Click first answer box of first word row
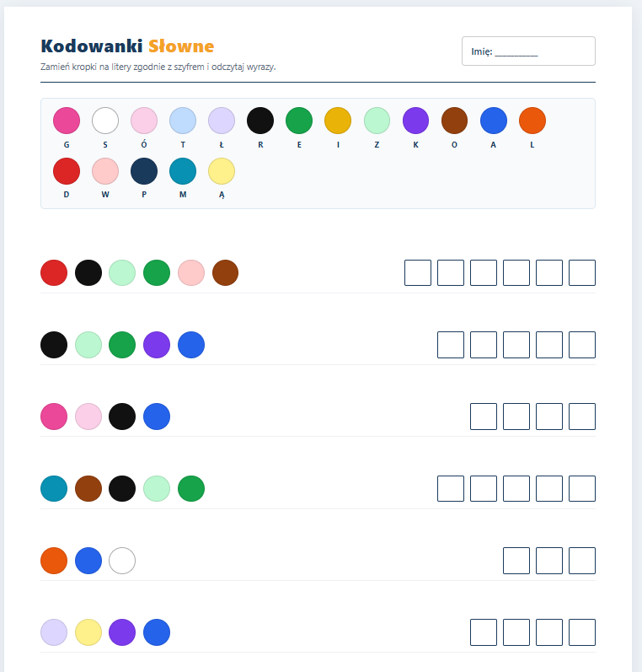This screenshot has width=642, height=672. point(418,272)
